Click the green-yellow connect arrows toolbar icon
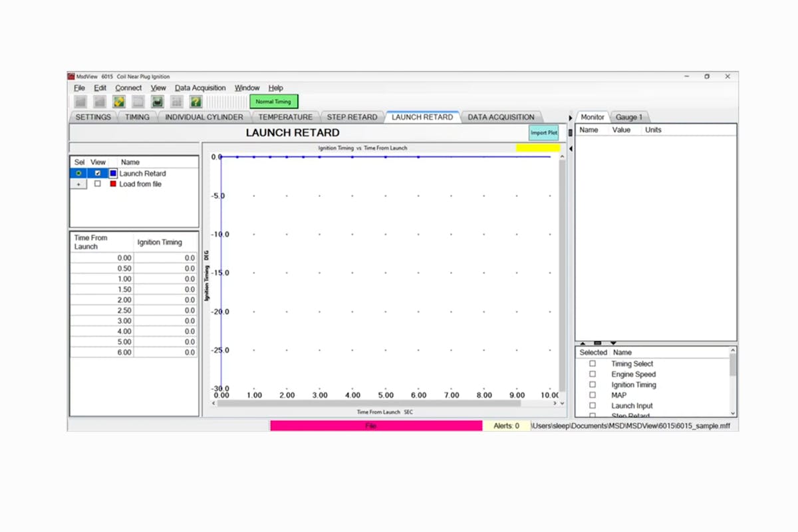Screen dimensions: 798x532 click(x=119, y=102)
